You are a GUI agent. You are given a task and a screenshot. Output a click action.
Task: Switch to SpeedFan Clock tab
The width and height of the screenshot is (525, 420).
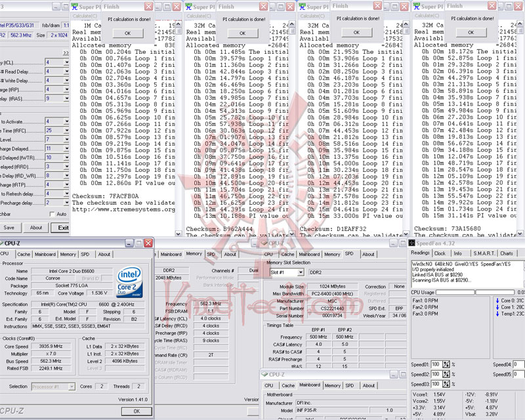pos(440,253)
